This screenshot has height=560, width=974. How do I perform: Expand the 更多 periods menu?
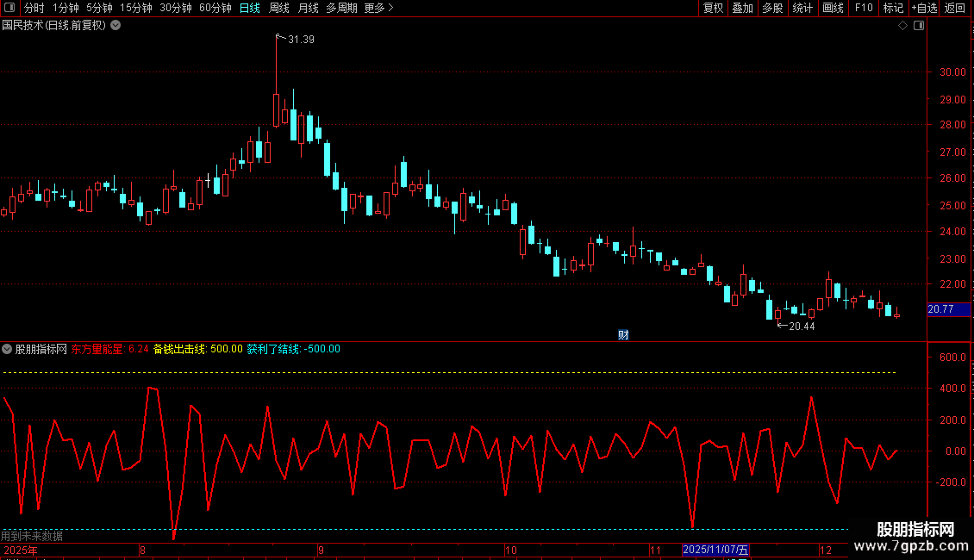tap(378, 8)
